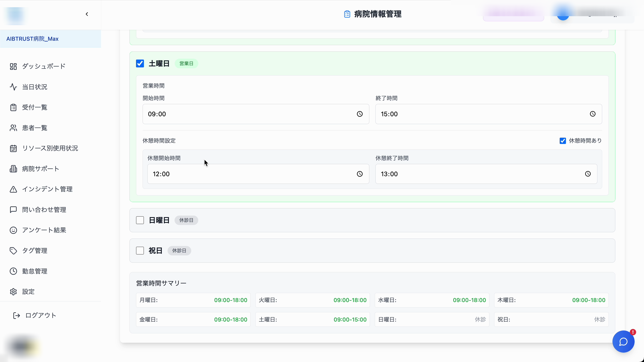This screenshot has width=644, height=362.
Task: Disable the 休憩時間あり checkbox
Action: click(563, 141)
